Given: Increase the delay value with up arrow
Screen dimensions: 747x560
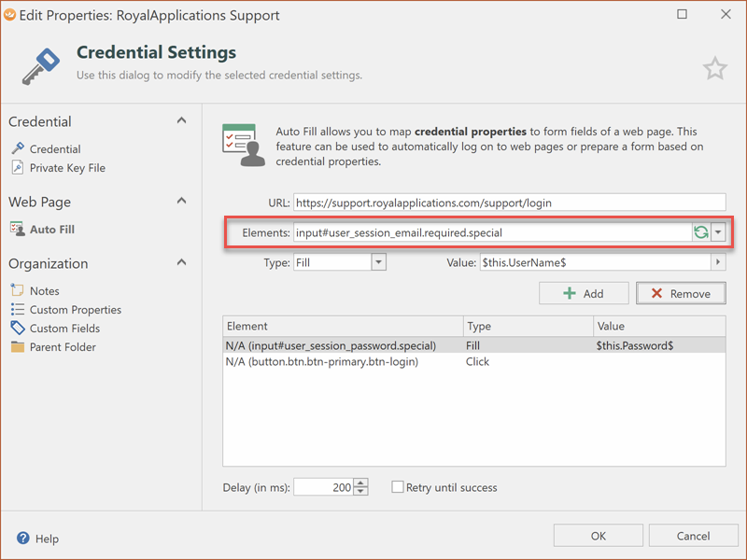Looking at the screenshot, I should (x=361, y=483).
